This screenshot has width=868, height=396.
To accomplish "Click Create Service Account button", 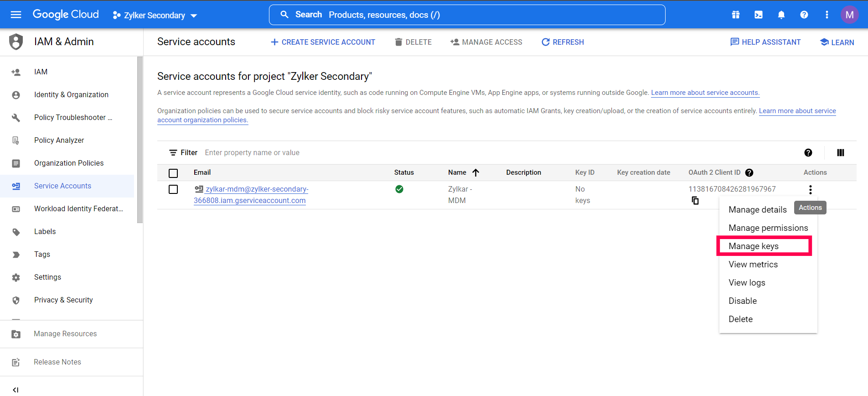I will coord(323,42).
